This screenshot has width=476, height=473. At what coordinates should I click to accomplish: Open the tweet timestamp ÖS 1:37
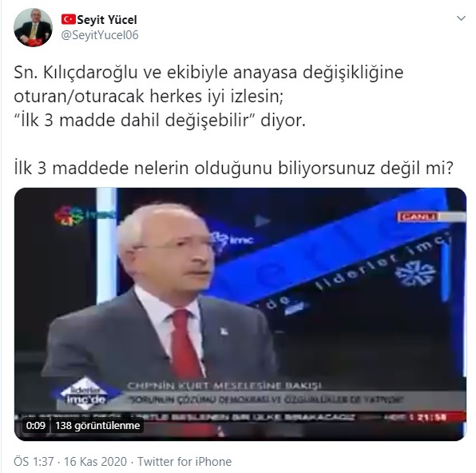(34, 462)
